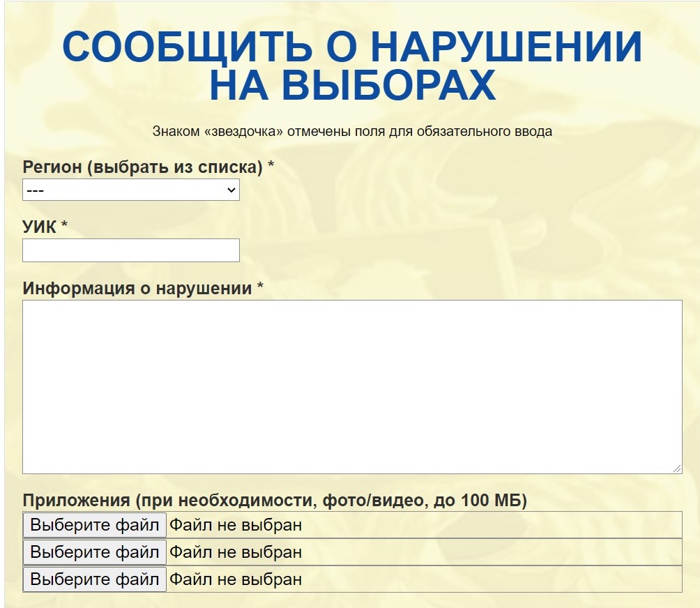
Task: Click the third Файл не выбран status text
Action: click(236, 579)
